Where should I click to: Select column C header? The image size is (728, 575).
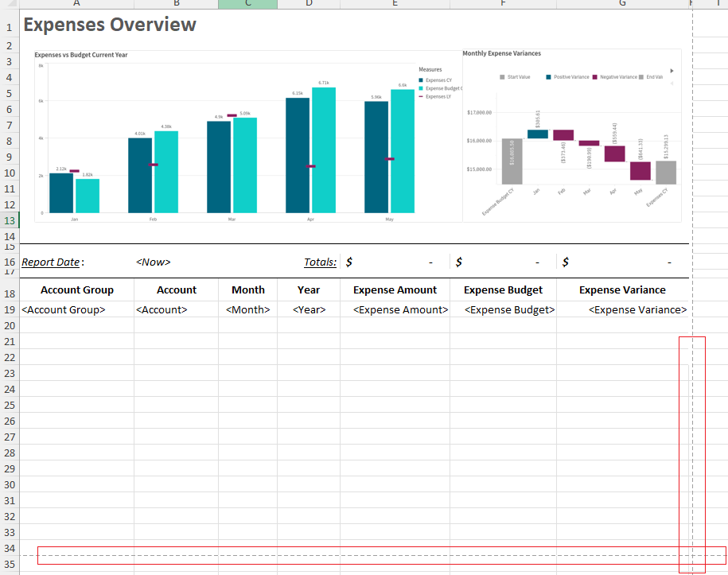248,4
